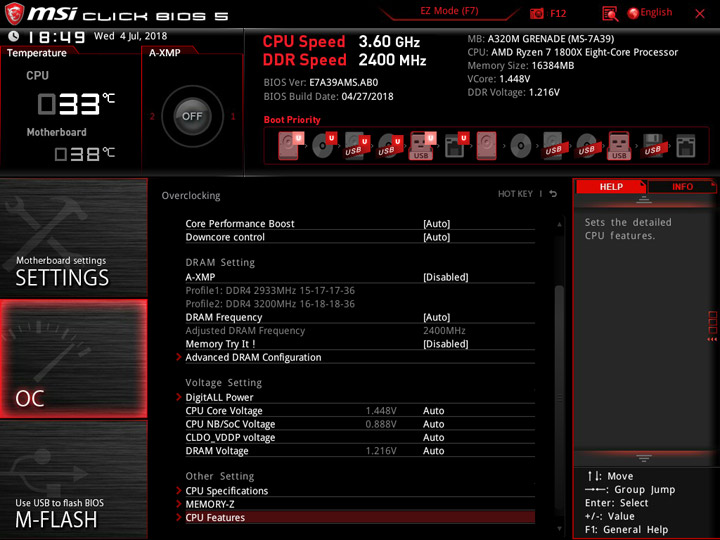720x540 pixels.
Task: Select the USB floppy boot device icon
Action: [653, 146]
